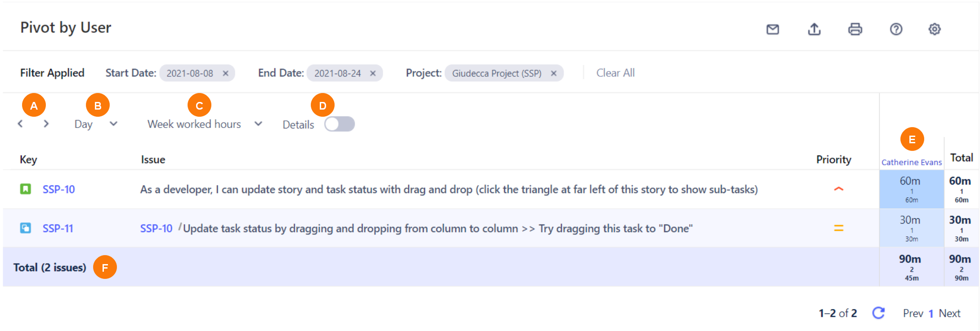980x331 pixels.
Task: Click the export upload icon
Action: 814,29
